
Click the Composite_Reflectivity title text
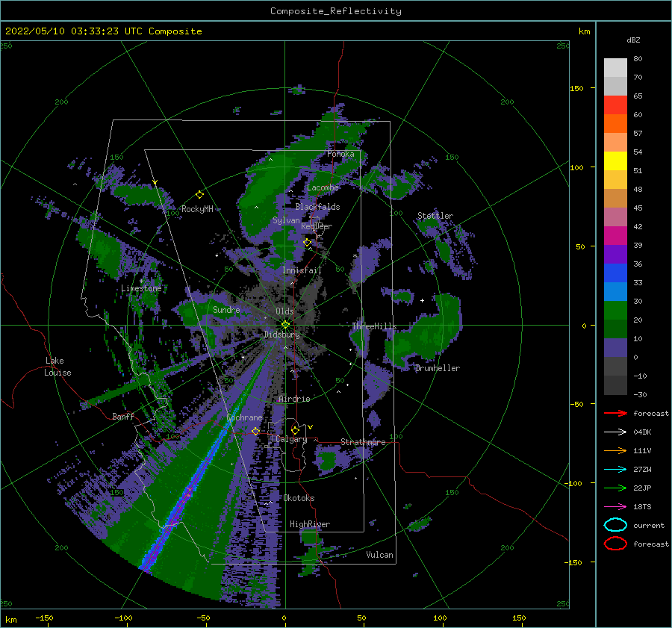click(336, 11)
